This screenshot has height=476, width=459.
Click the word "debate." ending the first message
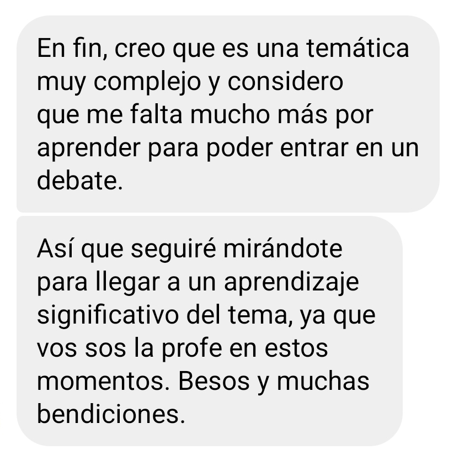click(80, 180)
